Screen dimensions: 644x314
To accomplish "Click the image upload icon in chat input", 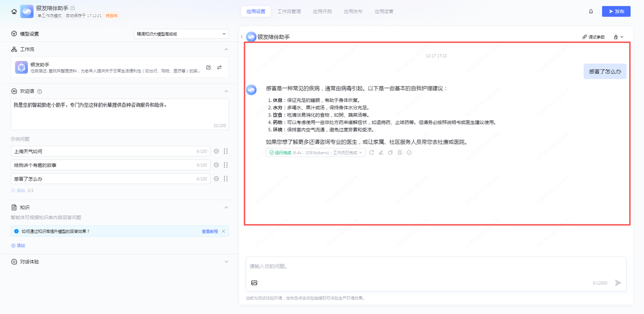I will coord(254,283).
